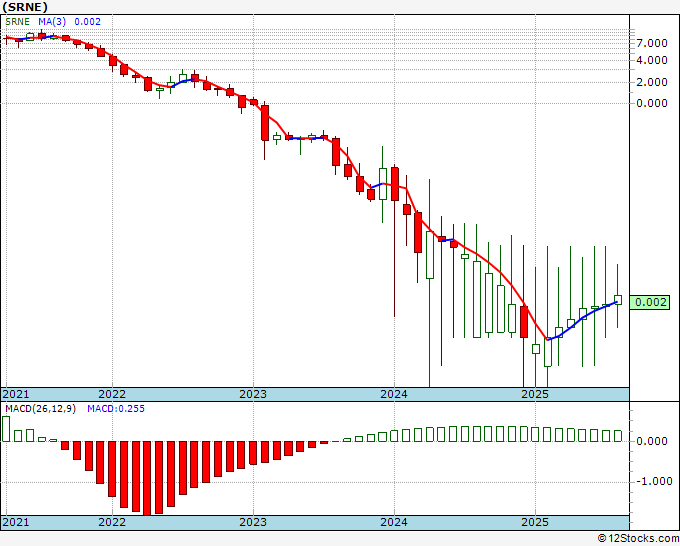Click the 12Stocks.com copyright link
This screenshot has height=546, width=680.
click(638, 538)
